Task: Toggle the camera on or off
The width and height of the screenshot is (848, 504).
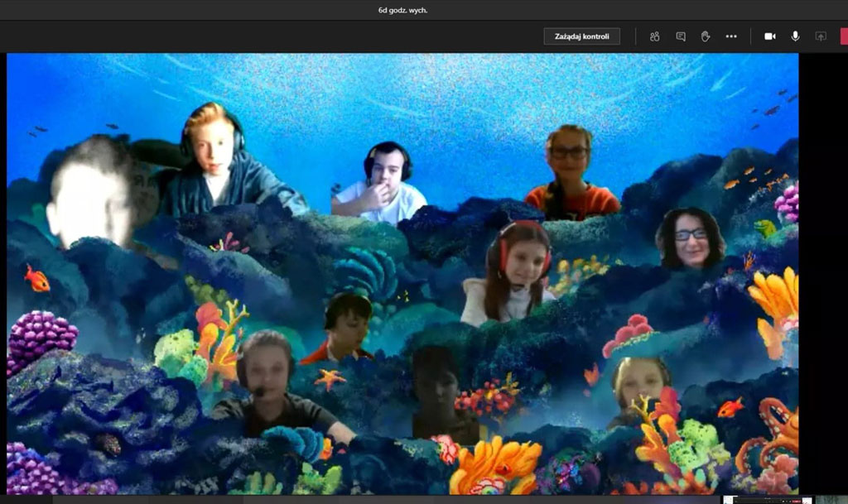Action: 769,36
